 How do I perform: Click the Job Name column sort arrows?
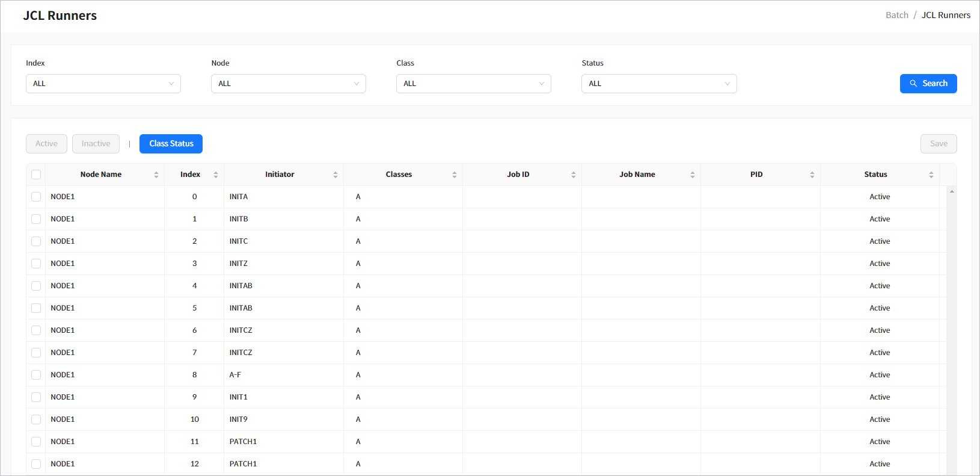693,175
